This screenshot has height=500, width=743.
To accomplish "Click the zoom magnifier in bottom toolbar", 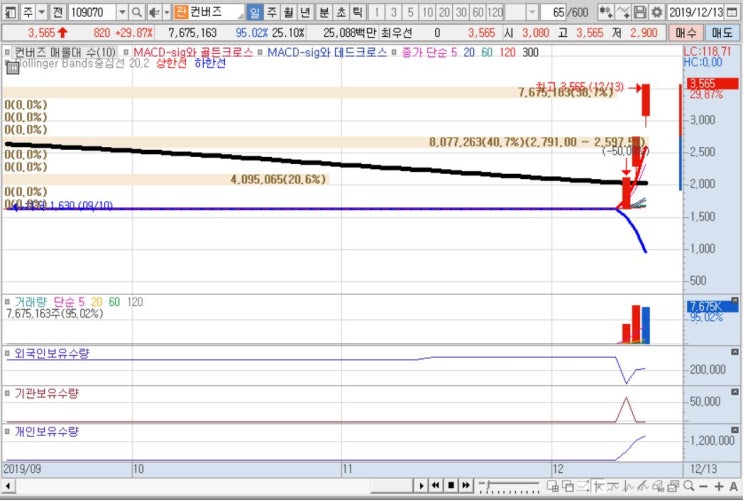I will pos(689,486).
